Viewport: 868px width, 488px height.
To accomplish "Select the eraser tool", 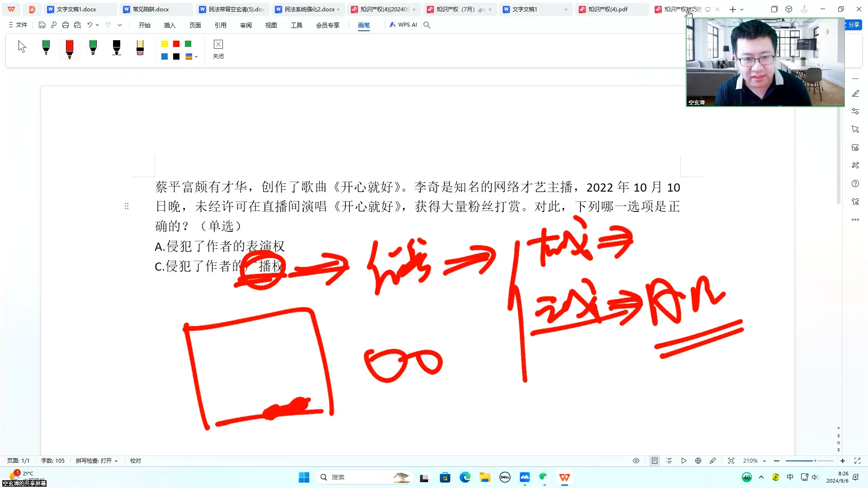I will pos(140,47).
